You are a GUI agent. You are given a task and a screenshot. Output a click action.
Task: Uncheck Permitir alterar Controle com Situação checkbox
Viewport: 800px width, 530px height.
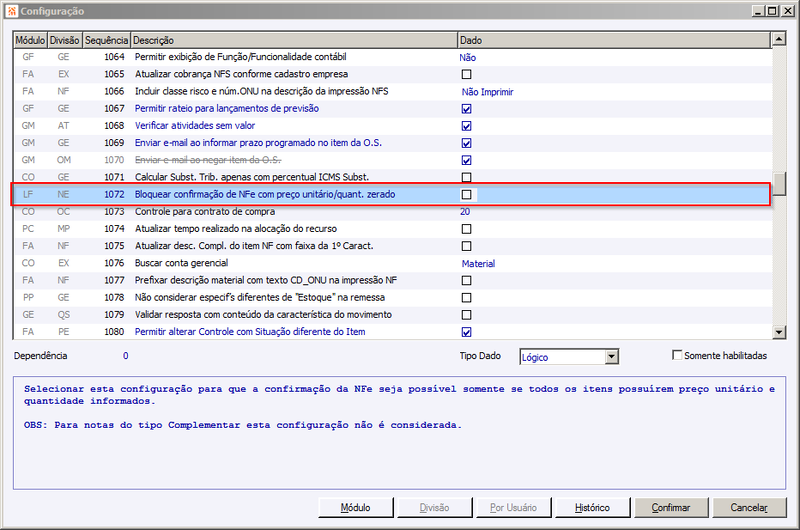tap(466, 332)
